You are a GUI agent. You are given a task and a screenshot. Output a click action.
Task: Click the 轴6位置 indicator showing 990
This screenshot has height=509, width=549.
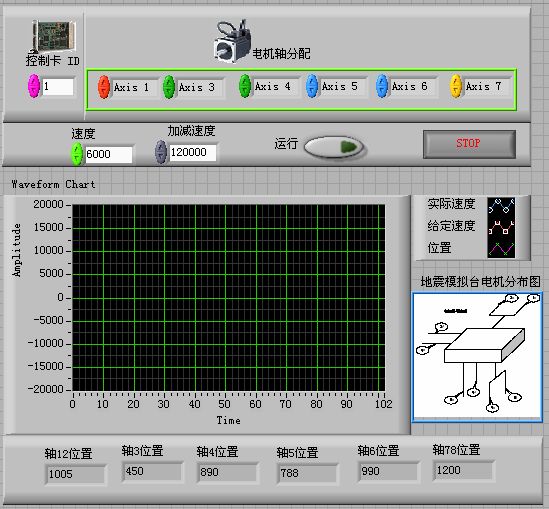coord(388,471)
